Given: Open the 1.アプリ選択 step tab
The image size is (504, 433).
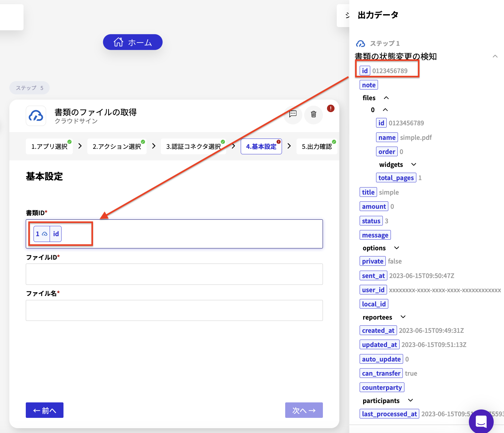Looking at the screenshot, I should pos(49,147).
